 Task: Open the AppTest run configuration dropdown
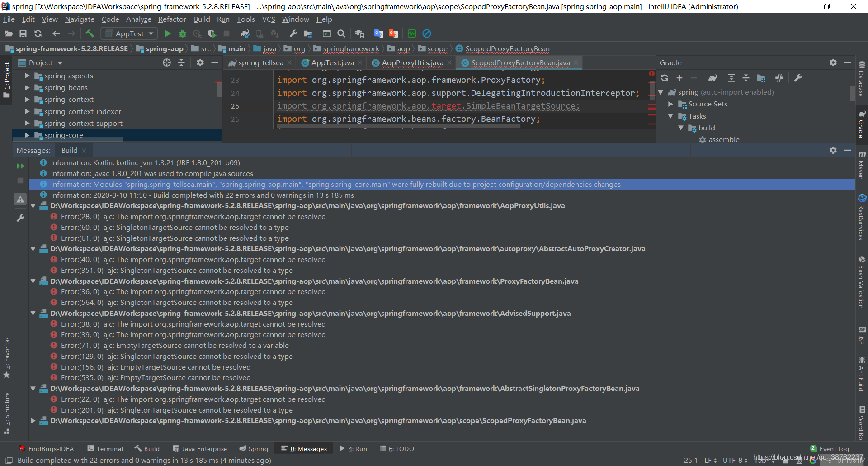click(129, 33)
